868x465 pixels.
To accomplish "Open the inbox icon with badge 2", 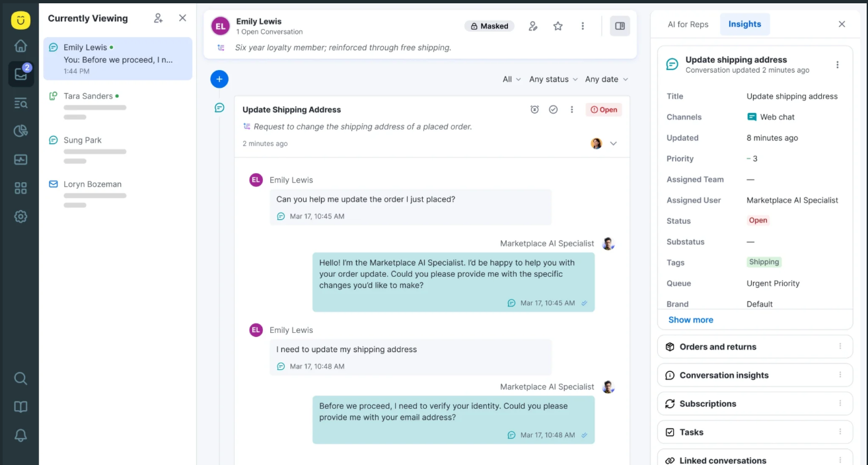I will tap(20, 73).
